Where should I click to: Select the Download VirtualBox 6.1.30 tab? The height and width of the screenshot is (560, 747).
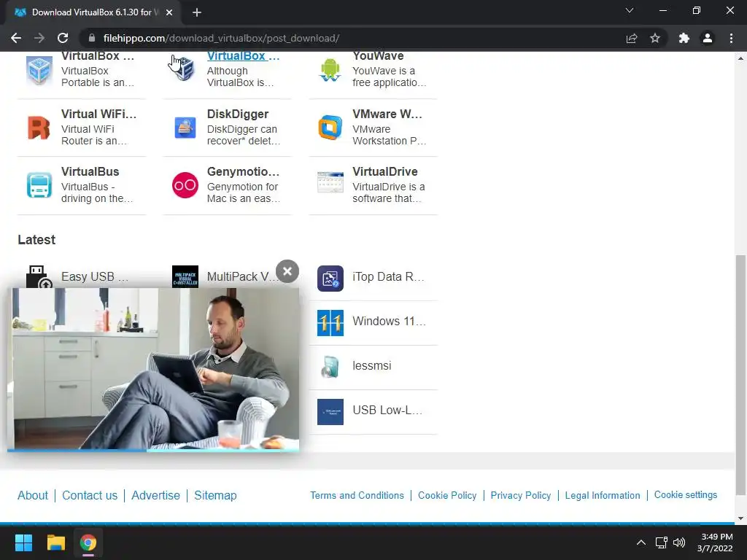coord(93,12)
